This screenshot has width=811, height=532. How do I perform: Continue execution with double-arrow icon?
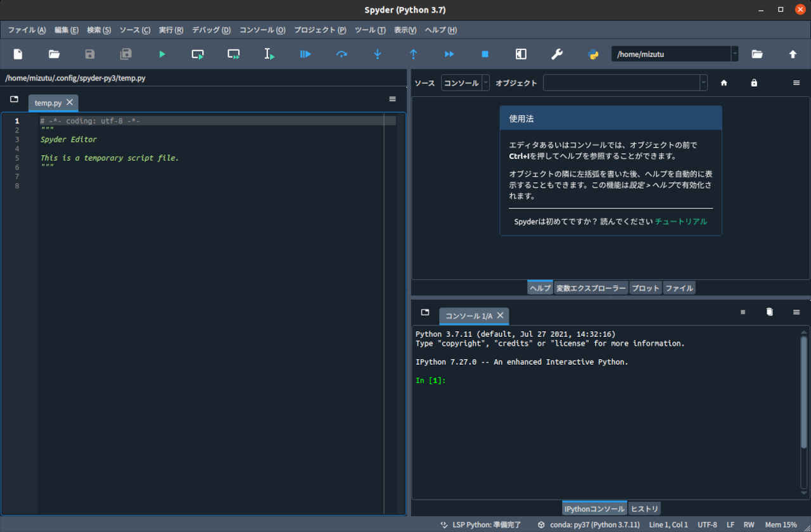pos(449,54)
